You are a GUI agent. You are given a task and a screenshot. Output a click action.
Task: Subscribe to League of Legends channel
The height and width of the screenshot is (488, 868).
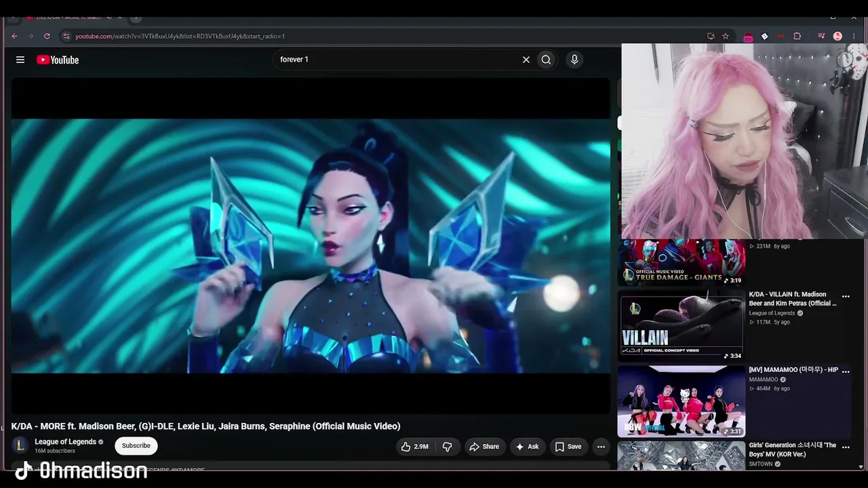[x=136, y=445]
